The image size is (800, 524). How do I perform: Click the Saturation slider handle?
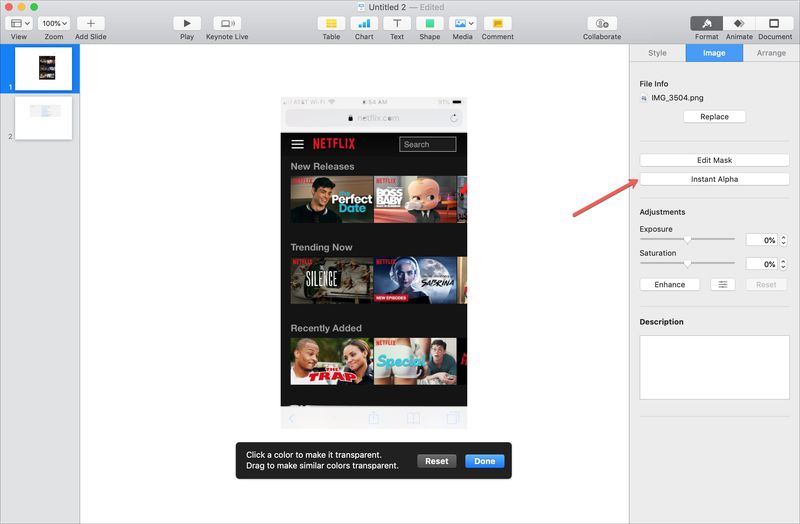point(687,263)
